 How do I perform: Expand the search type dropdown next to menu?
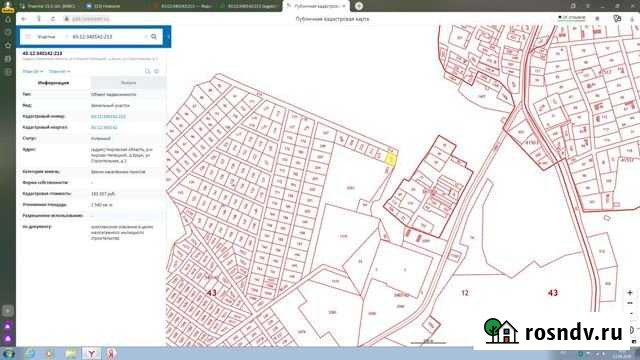click(47, 37)
